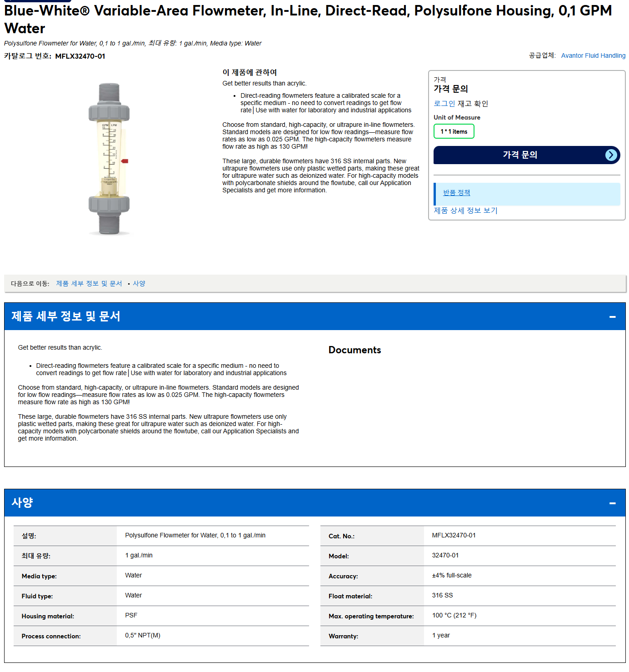Click the 1 year warranty value
Screen dimensions: 629x672
441,635
